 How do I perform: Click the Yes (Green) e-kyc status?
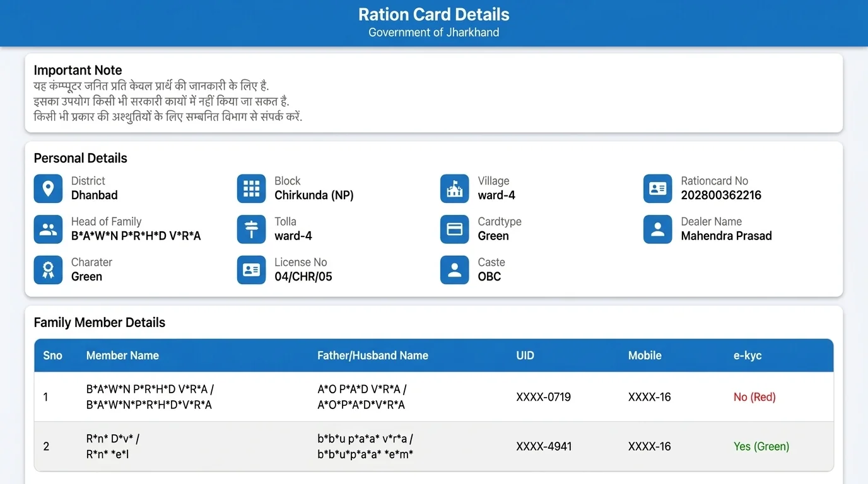[761, 447]
